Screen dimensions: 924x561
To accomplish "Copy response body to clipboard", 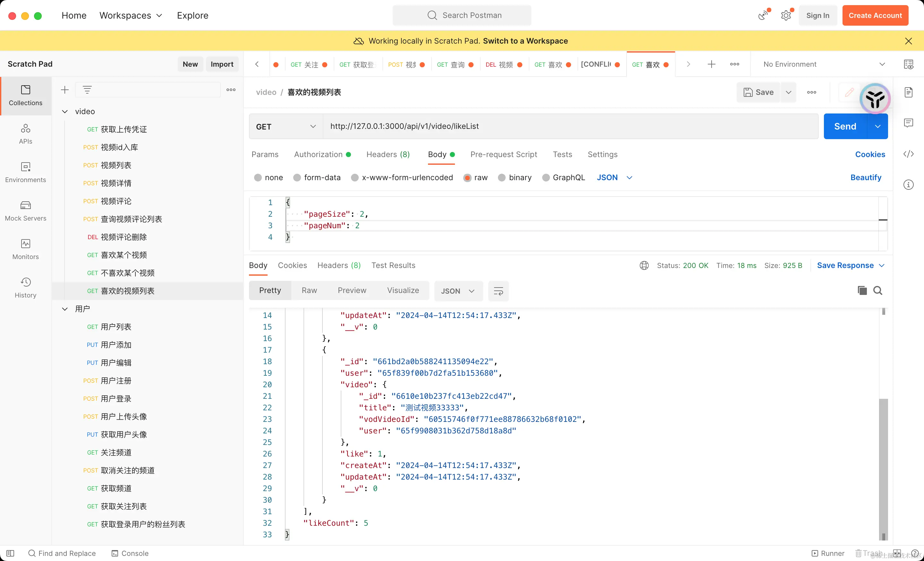I will [862, 290].
